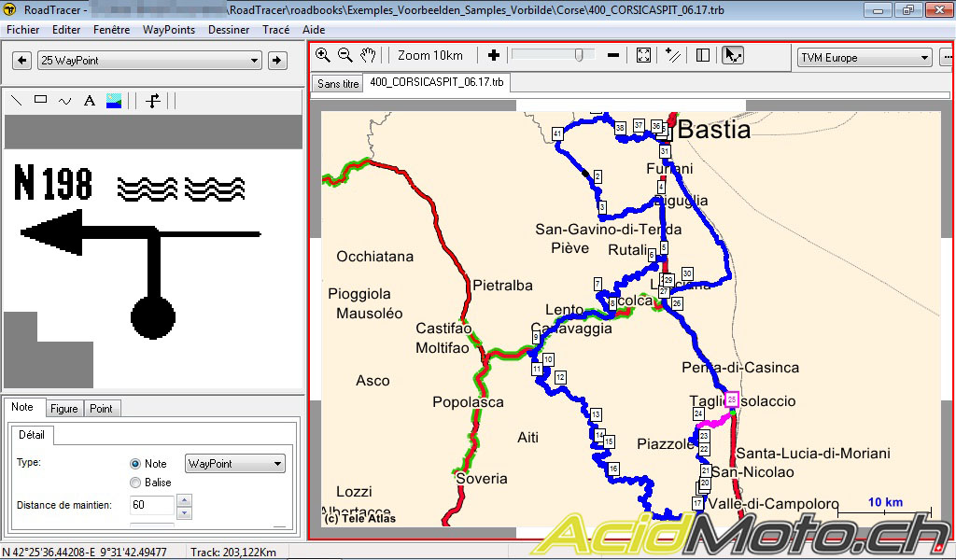Click waypoint marker 16 on the map
This screenshot has height=560, width=956.
(613, 469)
